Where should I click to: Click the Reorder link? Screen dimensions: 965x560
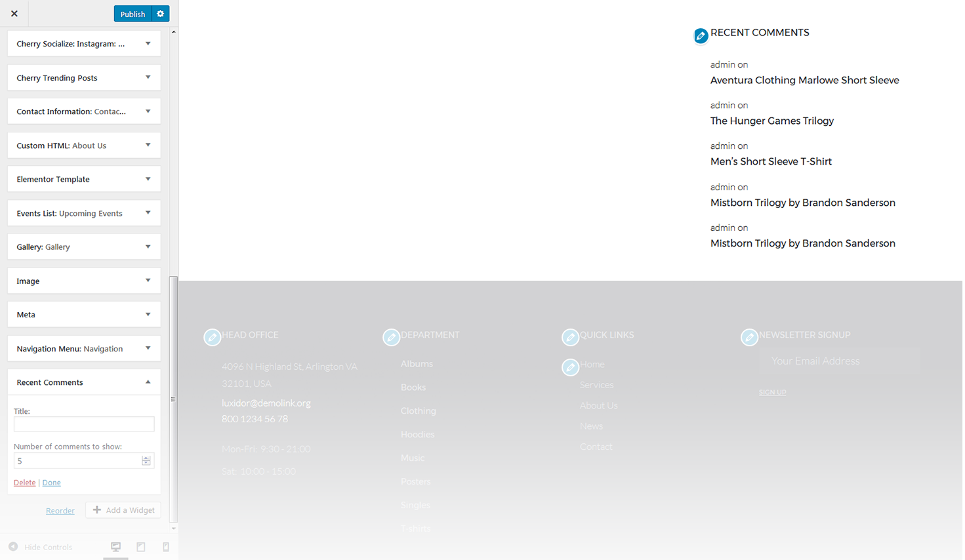60,511
